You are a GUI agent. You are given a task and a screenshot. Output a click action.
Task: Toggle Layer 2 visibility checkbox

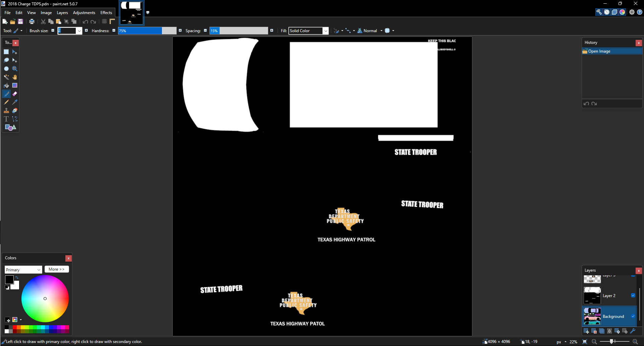point(633,295)
